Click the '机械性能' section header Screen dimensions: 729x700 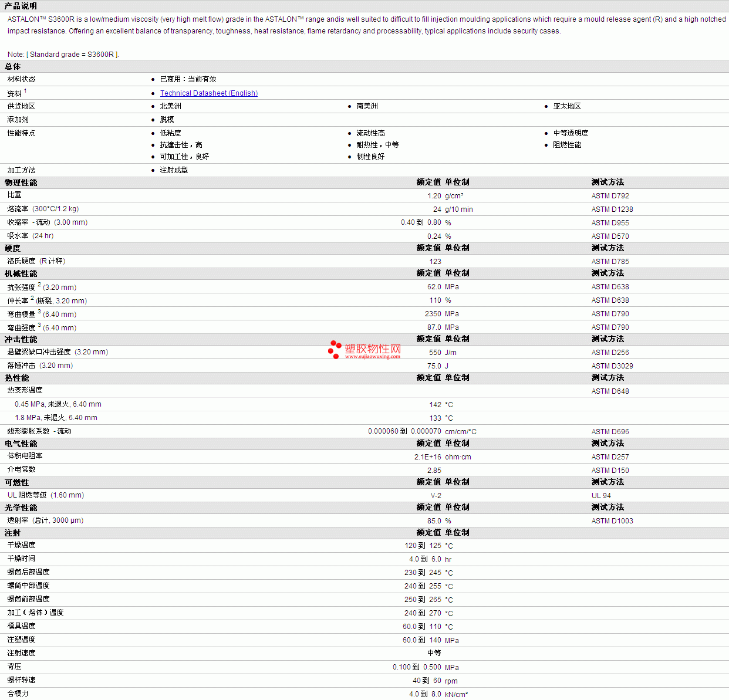coord(21,274)
